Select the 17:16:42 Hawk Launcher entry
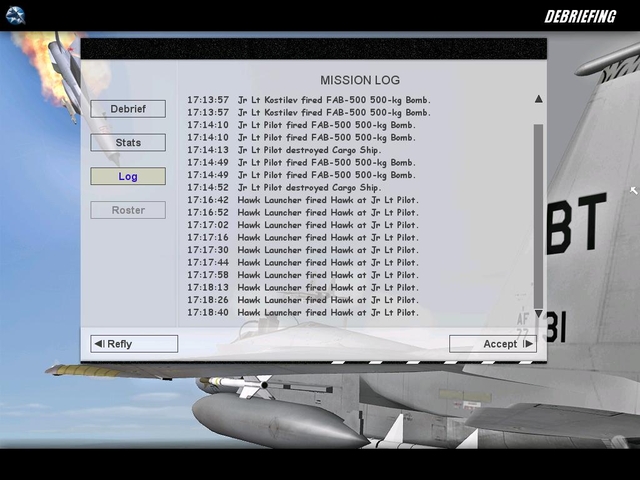 (x=303, y=200)
